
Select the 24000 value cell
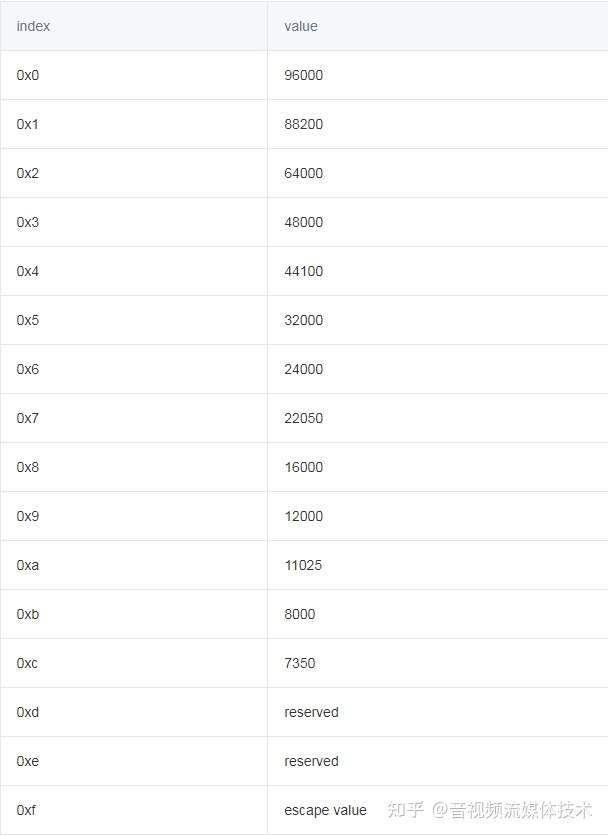pyautogui.click(x=303, y=369)
